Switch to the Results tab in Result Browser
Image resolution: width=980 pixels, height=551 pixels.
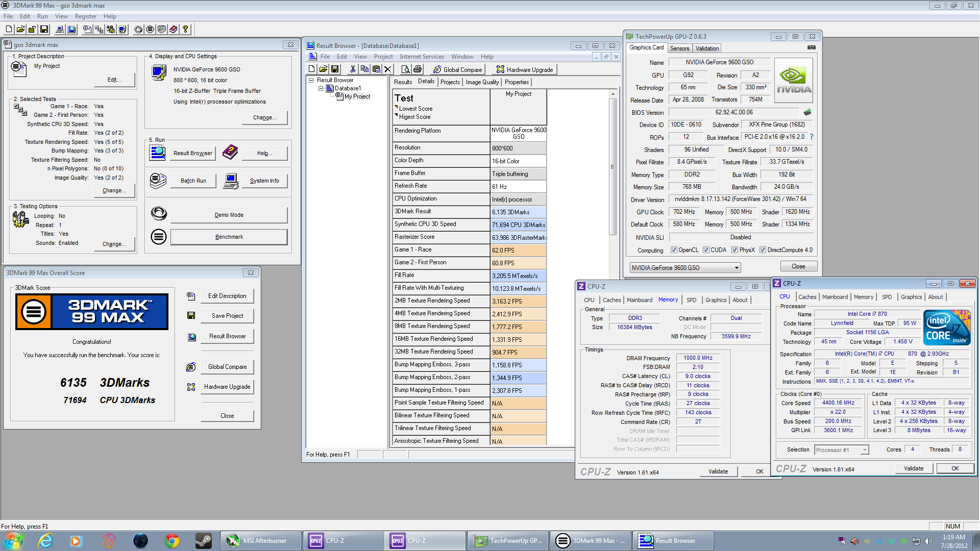tap(403, 82)
